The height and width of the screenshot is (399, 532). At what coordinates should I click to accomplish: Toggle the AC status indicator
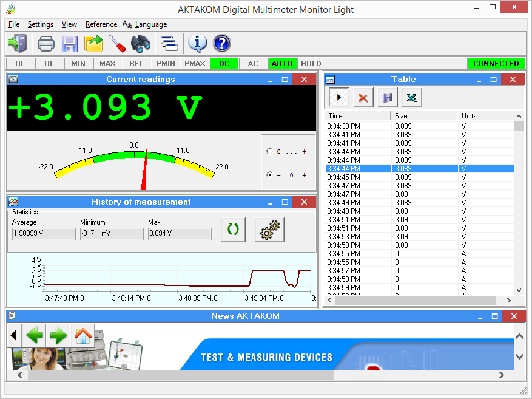point(253,64)
